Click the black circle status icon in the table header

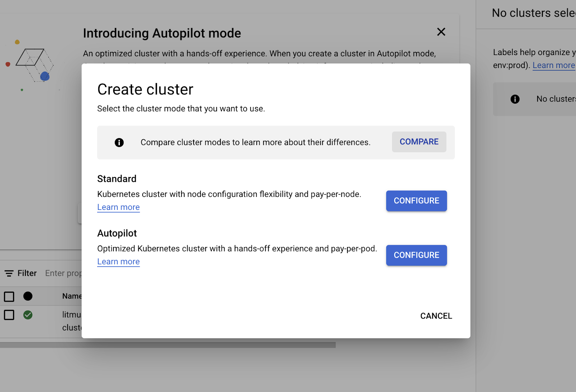(x=28, y=296)
